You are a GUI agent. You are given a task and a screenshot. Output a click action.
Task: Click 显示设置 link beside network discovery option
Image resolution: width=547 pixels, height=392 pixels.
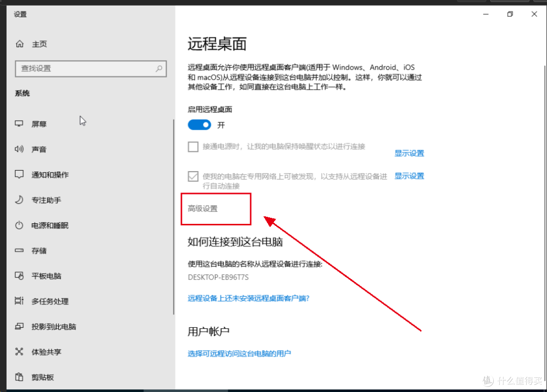(409, 176)
